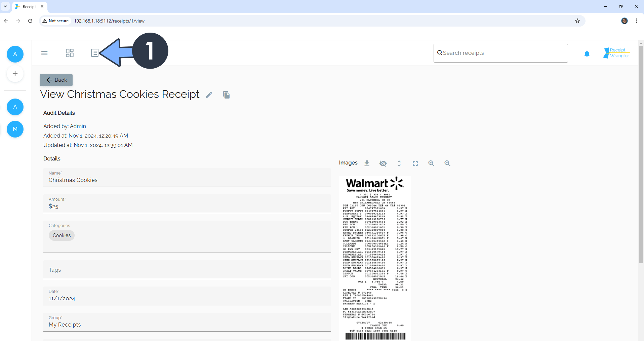
Task: View receipt image in fullscreen
Action: click(415, 163)
